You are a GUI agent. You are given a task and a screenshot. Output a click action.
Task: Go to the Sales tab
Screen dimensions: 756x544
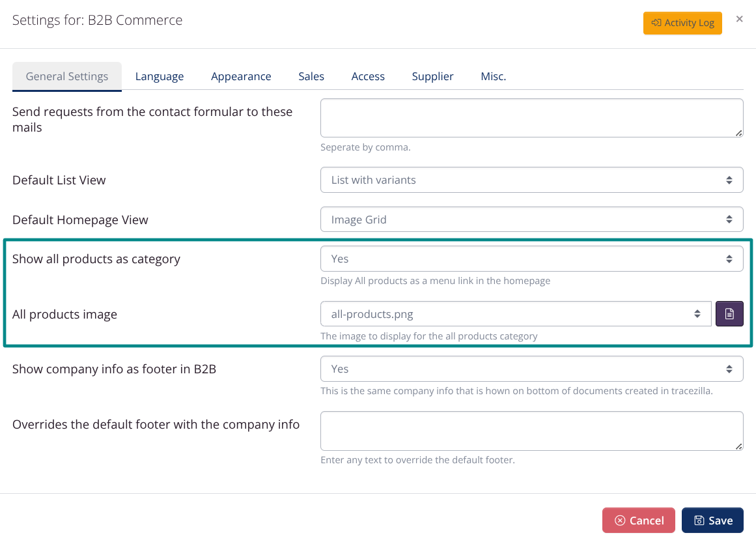(311, 76)
